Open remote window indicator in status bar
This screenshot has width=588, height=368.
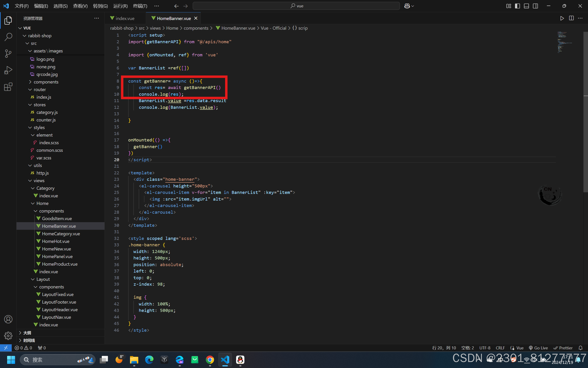pos(6,348)
